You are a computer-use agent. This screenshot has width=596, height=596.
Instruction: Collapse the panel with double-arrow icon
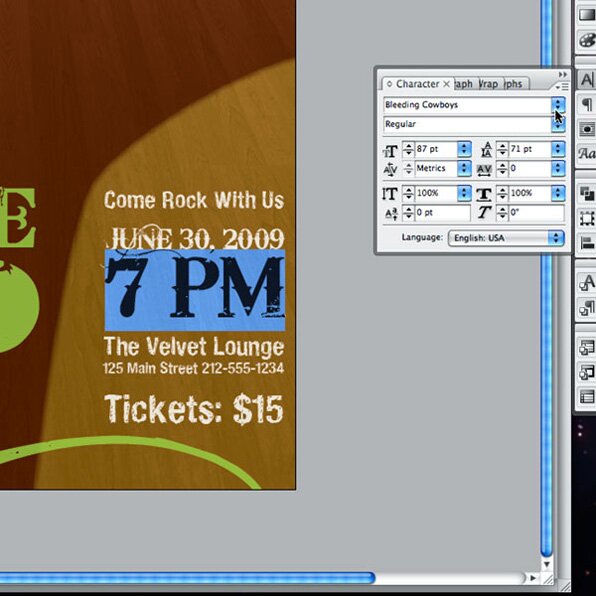coord(563,74)
